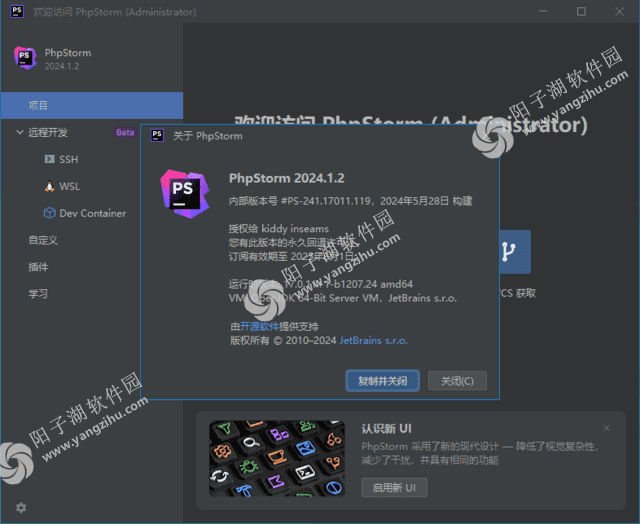The image size is (640, 524).
Task: Click the new UI keyboard preview thumbnail
Action: tap(277, 458)
